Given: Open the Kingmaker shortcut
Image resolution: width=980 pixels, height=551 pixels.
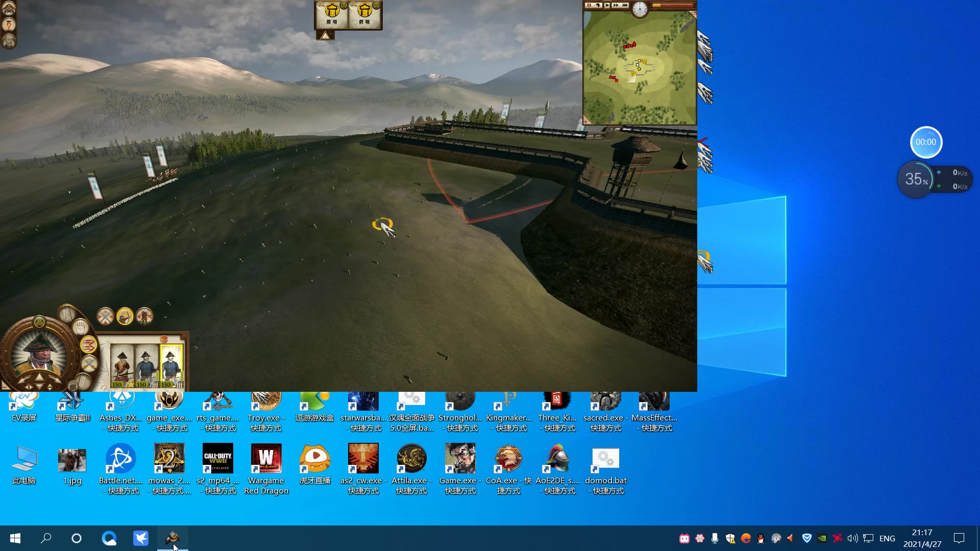Looking at the screenshot, I should coord(509,412).
